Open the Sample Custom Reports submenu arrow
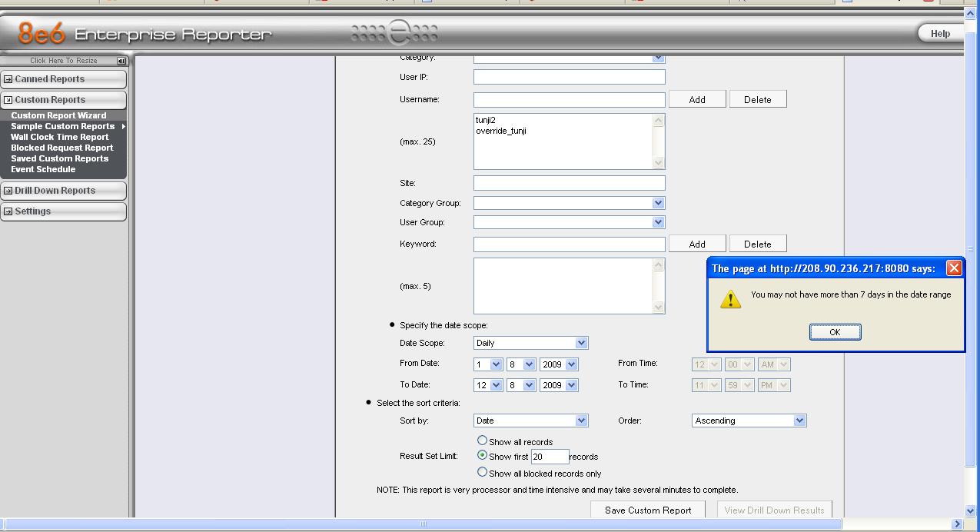This screenshot has width=980, height=532. pyautogui.click(x=122, y=126)
